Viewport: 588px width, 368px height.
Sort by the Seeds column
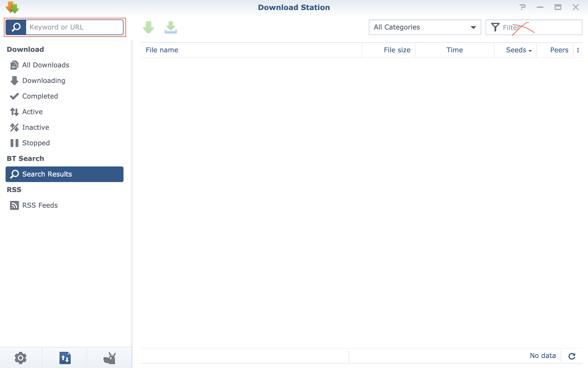click(x=516, y=50)
